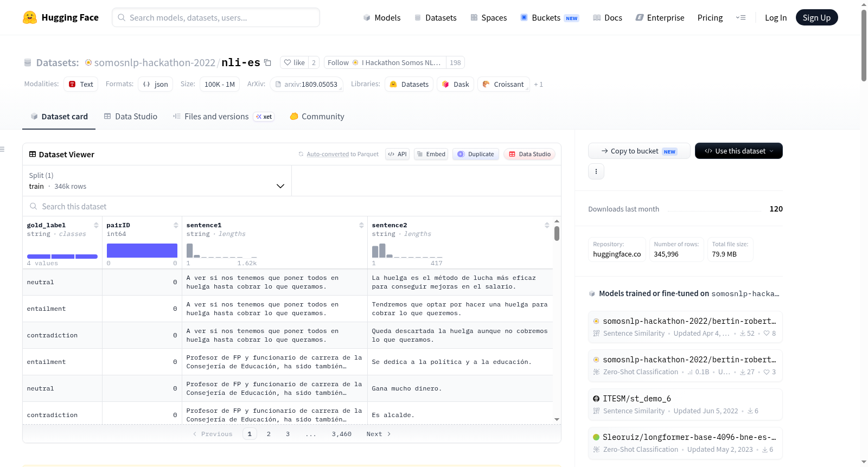Open the Docs navigation link

[x=608, y=17]
